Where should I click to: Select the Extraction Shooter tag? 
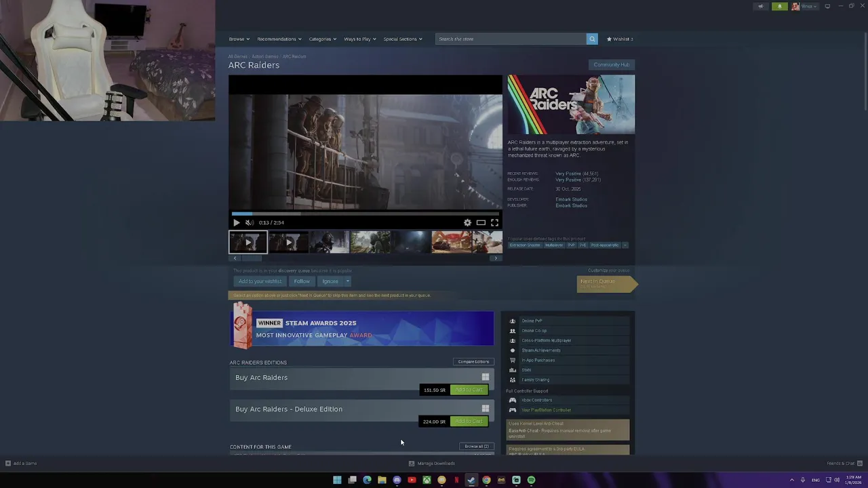[x=525, y=245]
